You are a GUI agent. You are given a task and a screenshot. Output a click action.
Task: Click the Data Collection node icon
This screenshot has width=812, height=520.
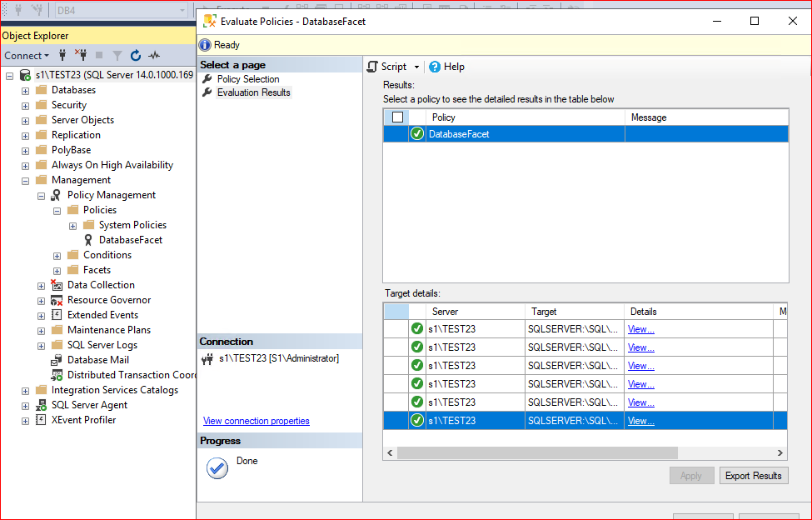point(57,285)
